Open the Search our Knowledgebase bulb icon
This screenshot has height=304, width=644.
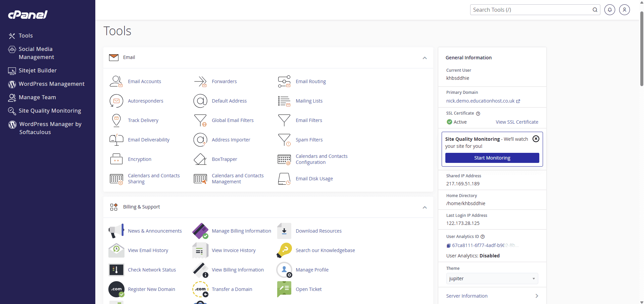[x=284, y=250]
